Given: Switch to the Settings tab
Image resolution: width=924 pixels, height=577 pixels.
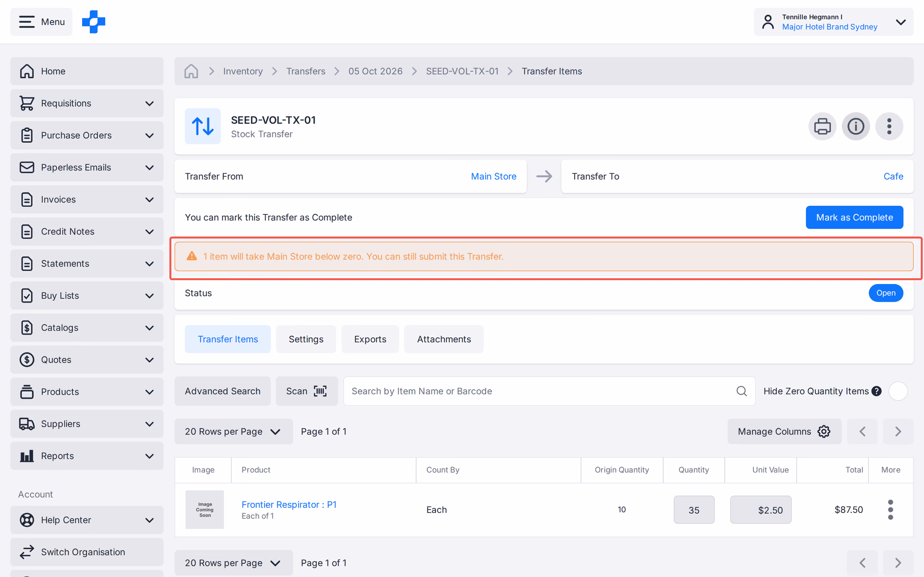Looking at the screenshot, I should coord(306,339).
